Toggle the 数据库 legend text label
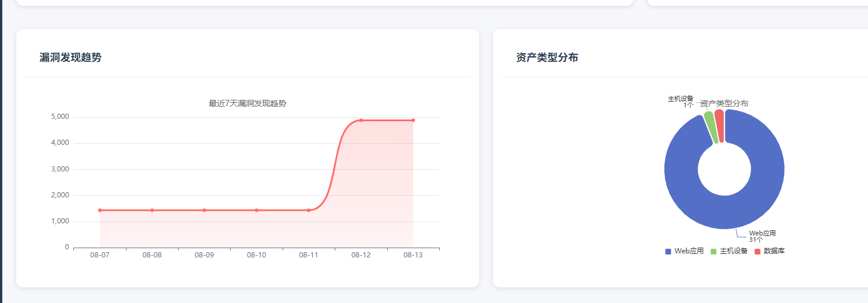 (774, 251)
